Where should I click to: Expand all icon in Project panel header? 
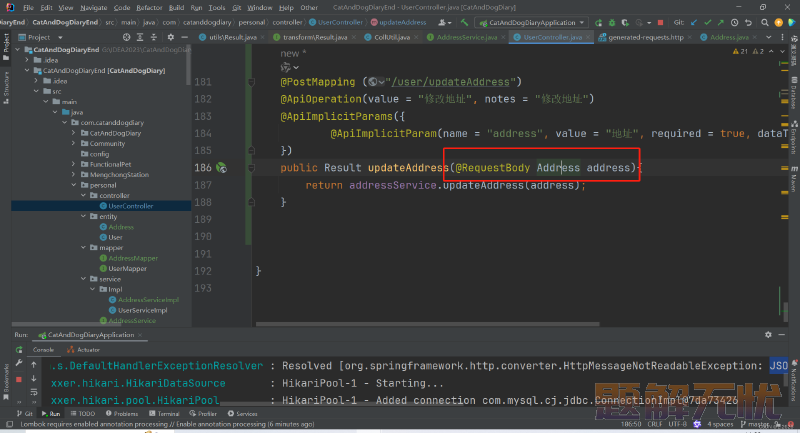click(140, 37)
